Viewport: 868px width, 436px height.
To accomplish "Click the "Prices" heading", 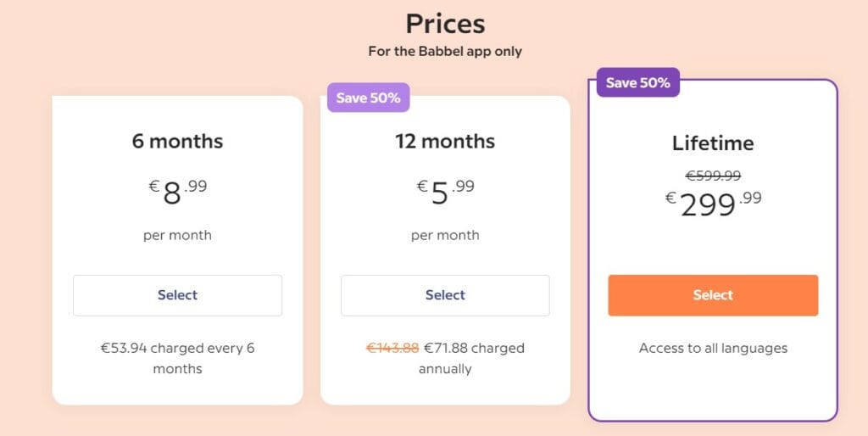I will click(445, 23).
